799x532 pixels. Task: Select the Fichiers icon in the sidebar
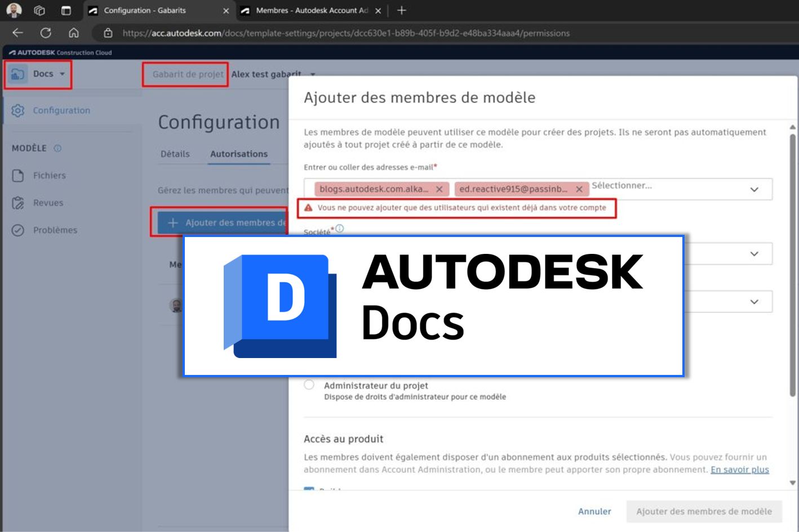point(18,175)
